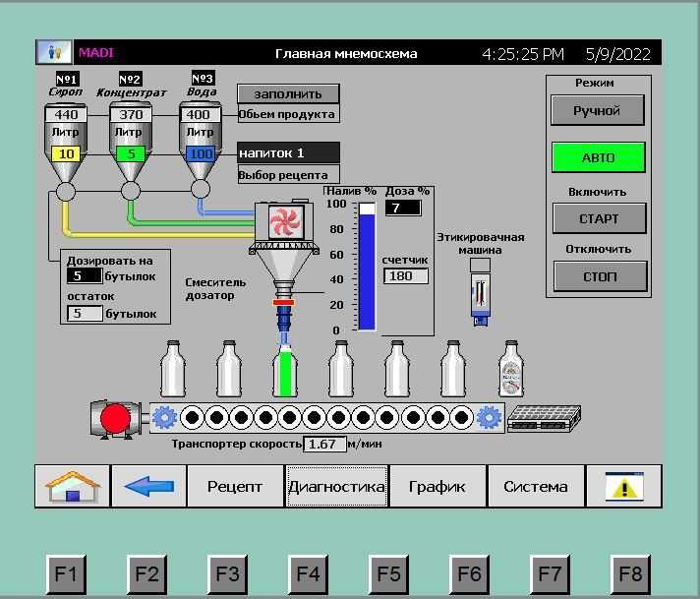Click the red conveyor motor icon
Screen dimensions: 700x599
click(x=115, y=418)
